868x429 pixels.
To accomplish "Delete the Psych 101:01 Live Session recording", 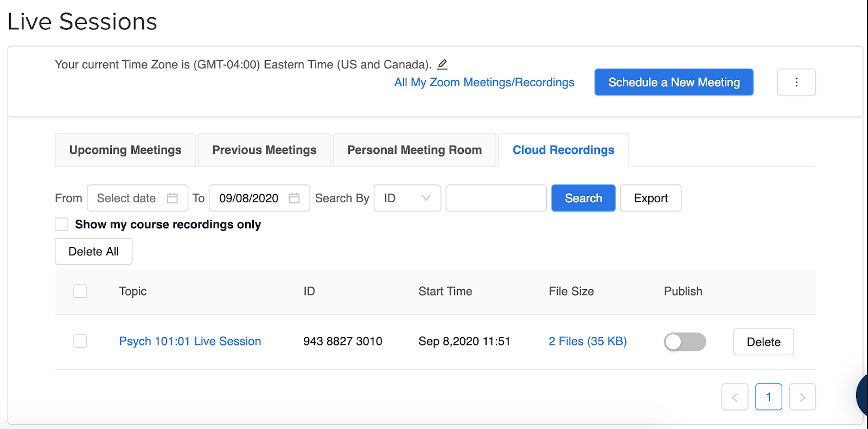I will pos(763,342).
